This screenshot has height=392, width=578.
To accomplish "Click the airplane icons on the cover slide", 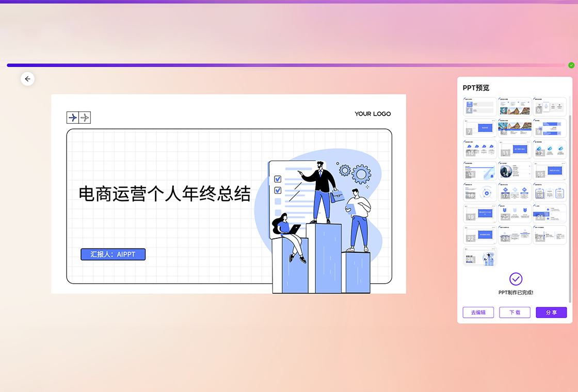I will [x=78, y=118].
